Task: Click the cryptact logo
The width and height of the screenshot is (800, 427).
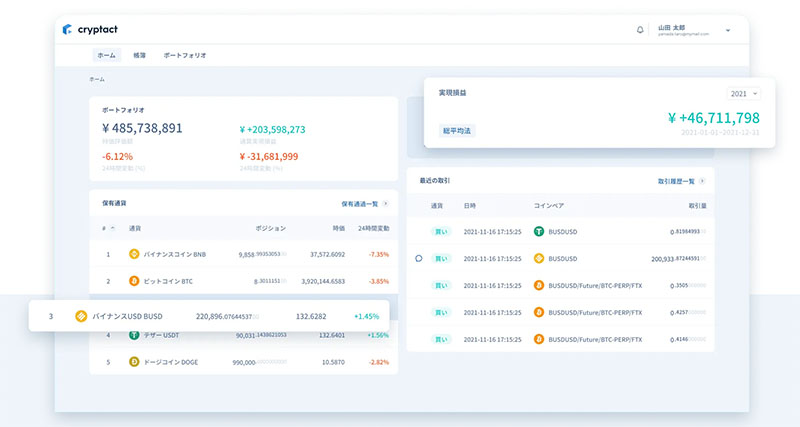Action: (90, 30)
